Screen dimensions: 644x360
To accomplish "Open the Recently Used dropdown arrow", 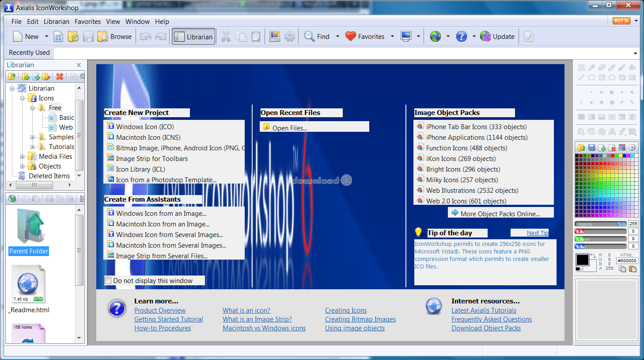I will coord(635,53).
